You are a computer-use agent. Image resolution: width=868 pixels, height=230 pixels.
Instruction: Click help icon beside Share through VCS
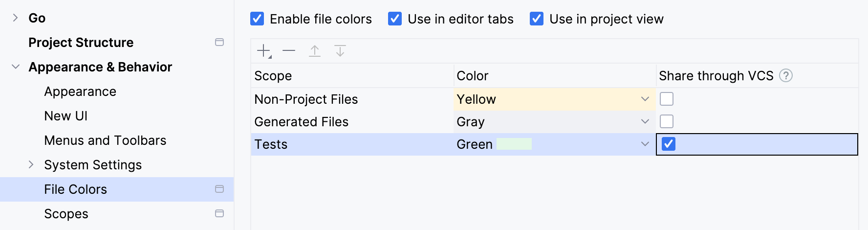pos(785,76)
